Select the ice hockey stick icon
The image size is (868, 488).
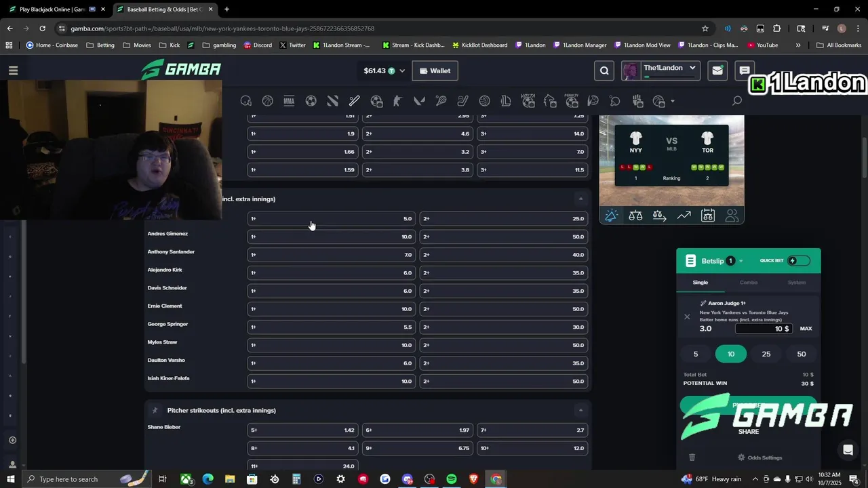tap(462, 101)
